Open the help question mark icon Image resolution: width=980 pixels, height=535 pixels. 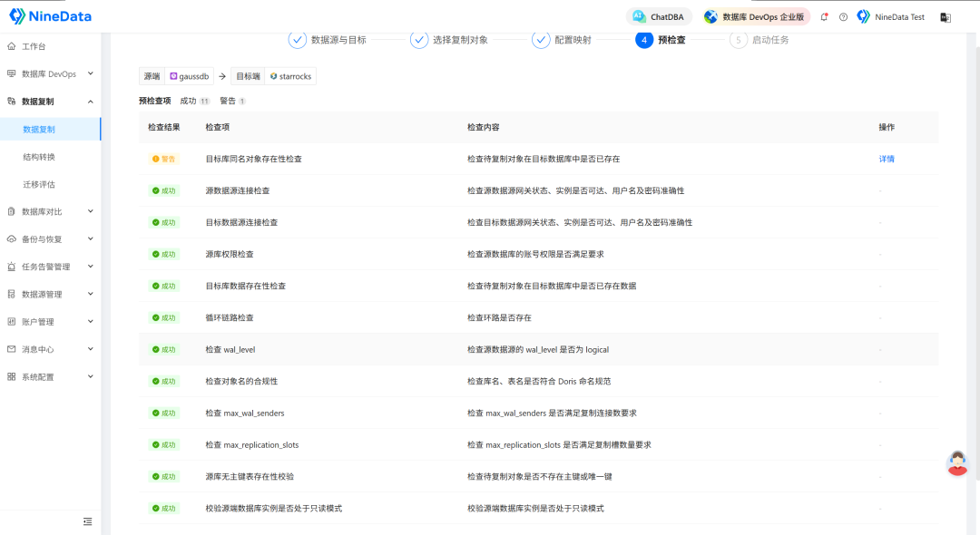pos(843,17)
